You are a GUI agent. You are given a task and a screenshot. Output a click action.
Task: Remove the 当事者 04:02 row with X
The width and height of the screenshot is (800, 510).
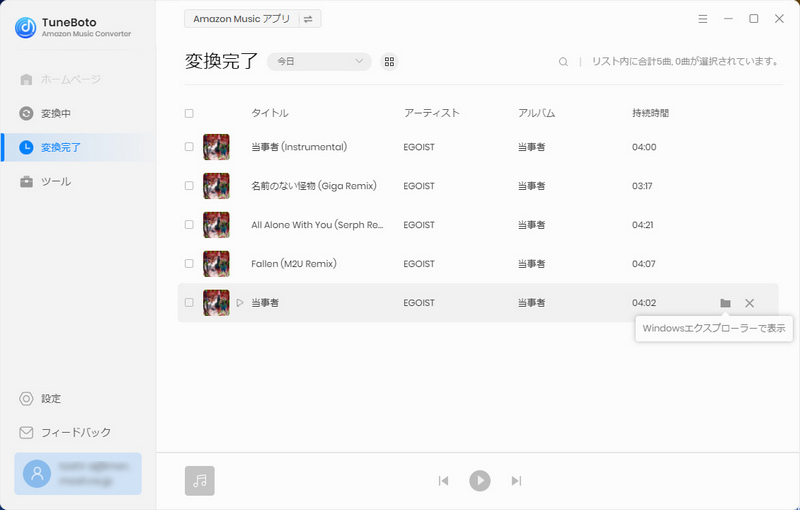point(749,303)
